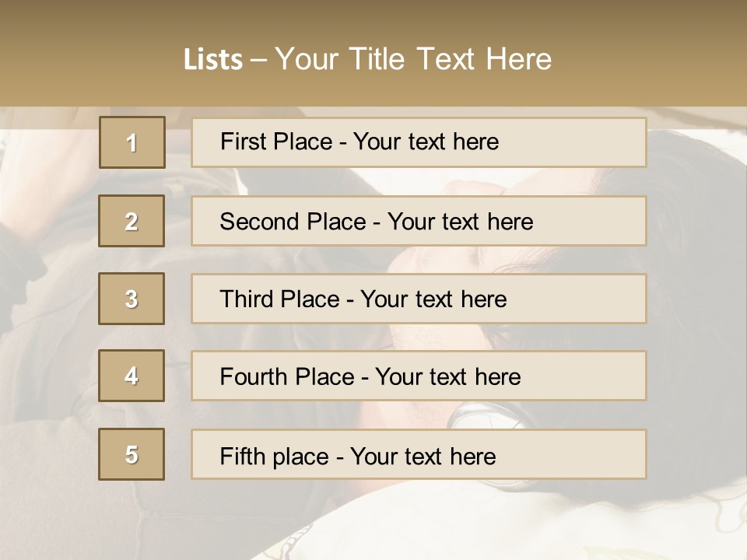Click the words 'Fifth place' in row five
Viewport: 747px width, 560px height.
[x=274, y=457]
